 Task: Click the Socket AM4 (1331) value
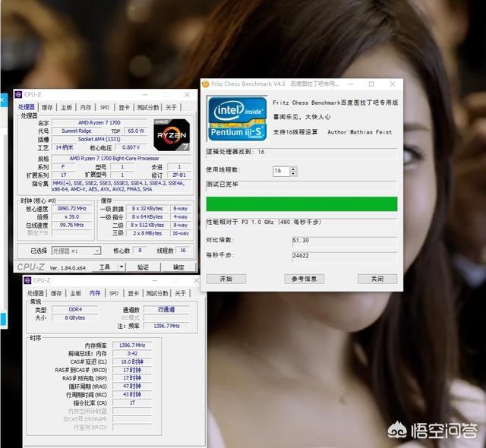99,140
